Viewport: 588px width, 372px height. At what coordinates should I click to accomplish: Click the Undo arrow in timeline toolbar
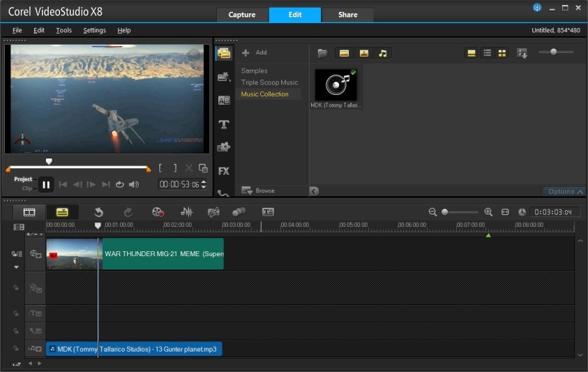coord(98,212)
